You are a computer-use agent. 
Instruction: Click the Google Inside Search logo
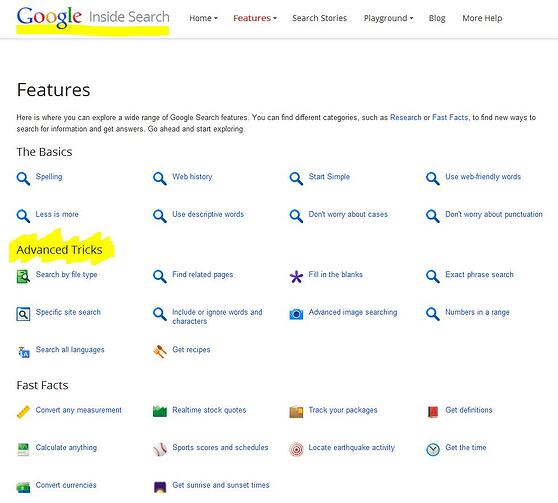pyautogui.click(x=93, y=17)
